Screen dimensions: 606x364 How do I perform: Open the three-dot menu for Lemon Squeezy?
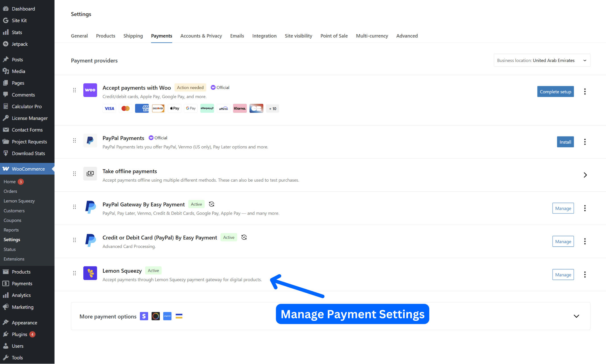coord(585,274)
